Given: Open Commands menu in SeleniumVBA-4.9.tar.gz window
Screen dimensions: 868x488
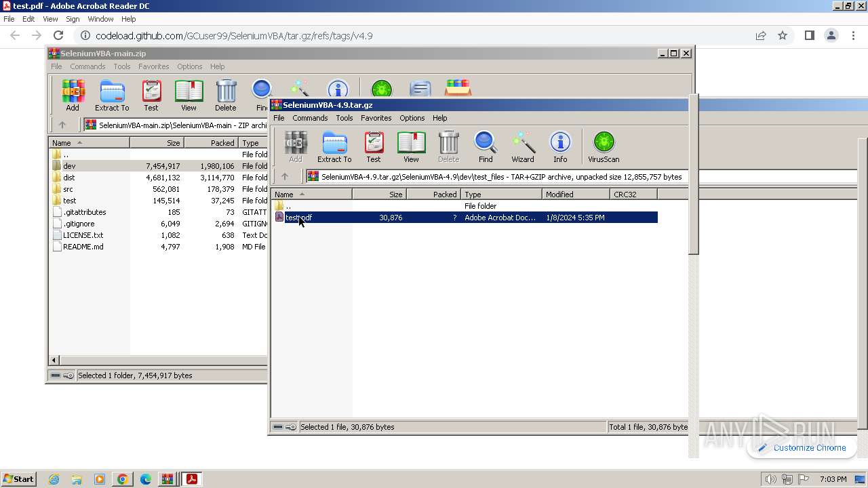Looking at the screenshot, I should [310, 118].
